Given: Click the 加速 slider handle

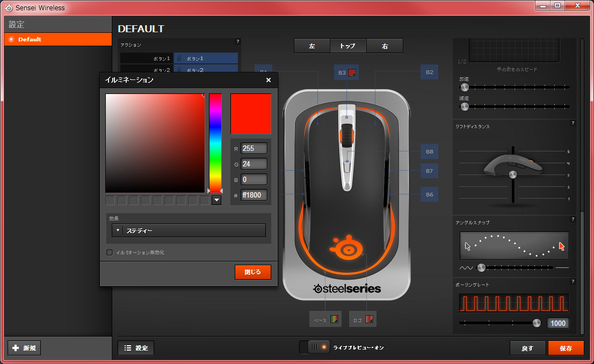Looking at the screenshot, I should pos(465,88).
